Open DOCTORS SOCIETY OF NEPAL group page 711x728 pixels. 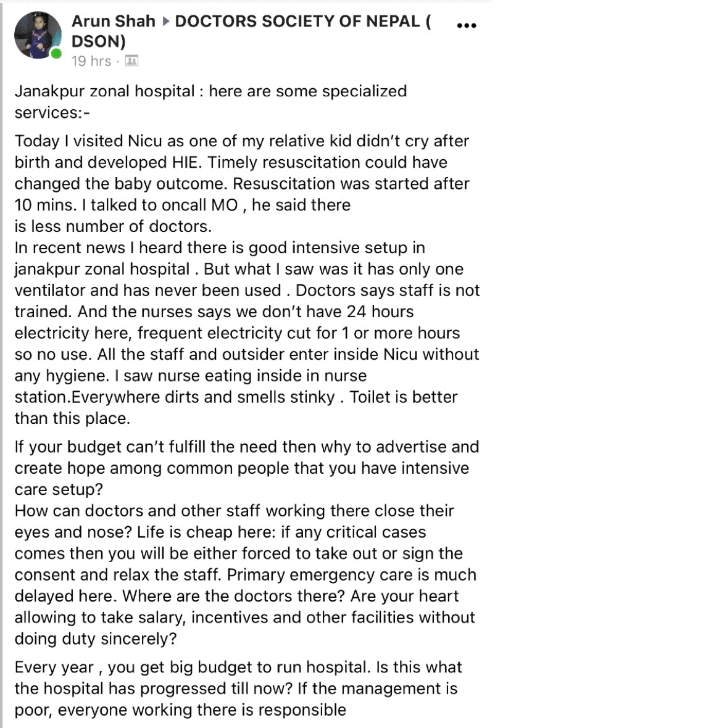pyautogui.click(x=303, y=21)
